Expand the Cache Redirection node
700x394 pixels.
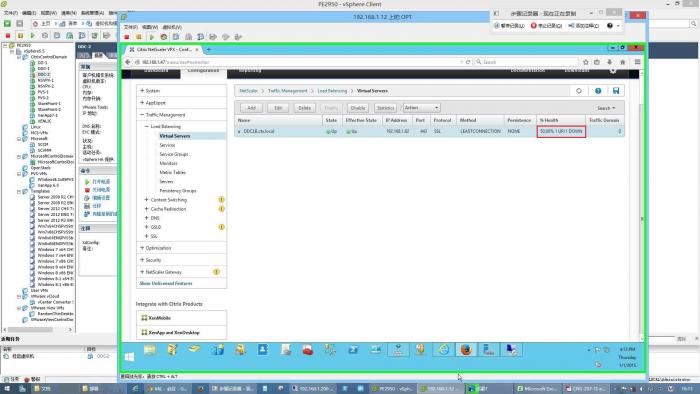[x=146, y=209]
